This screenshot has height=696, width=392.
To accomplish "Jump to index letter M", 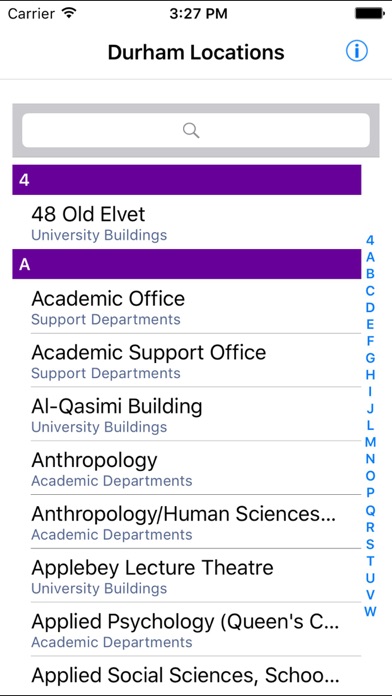I will pos(370,443).
